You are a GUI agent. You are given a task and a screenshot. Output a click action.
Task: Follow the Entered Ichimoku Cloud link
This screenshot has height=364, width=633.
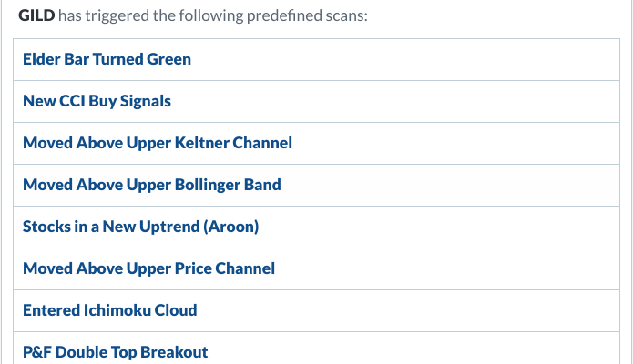[x=110, y=310]
